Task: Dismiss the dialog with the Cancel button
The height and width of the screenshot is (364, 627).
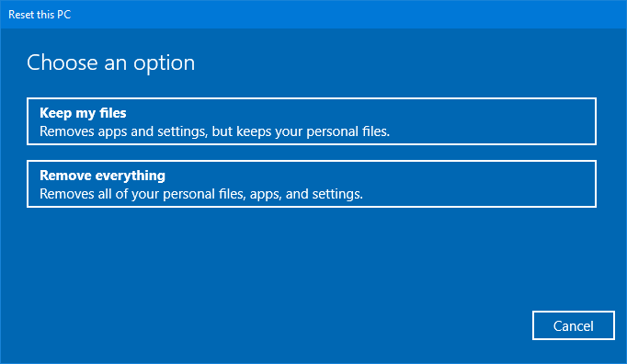Action: [573, 325]
